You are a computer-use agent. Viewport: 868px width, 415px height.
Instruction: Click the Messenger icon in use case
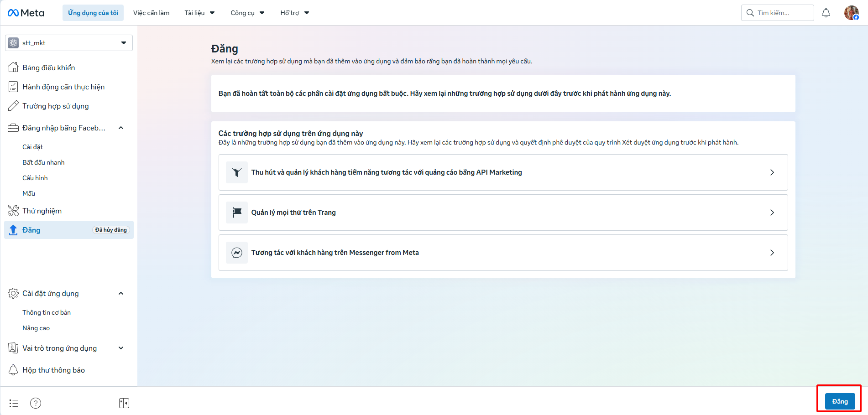pos(237,253)
